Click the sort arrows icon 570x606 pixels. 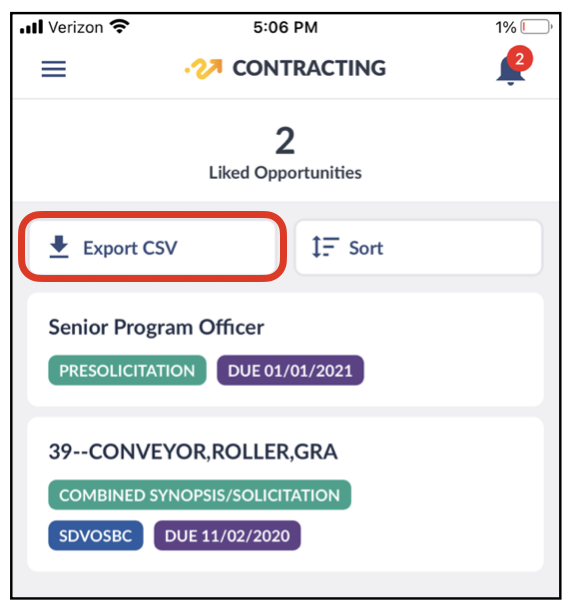point(325,247)
